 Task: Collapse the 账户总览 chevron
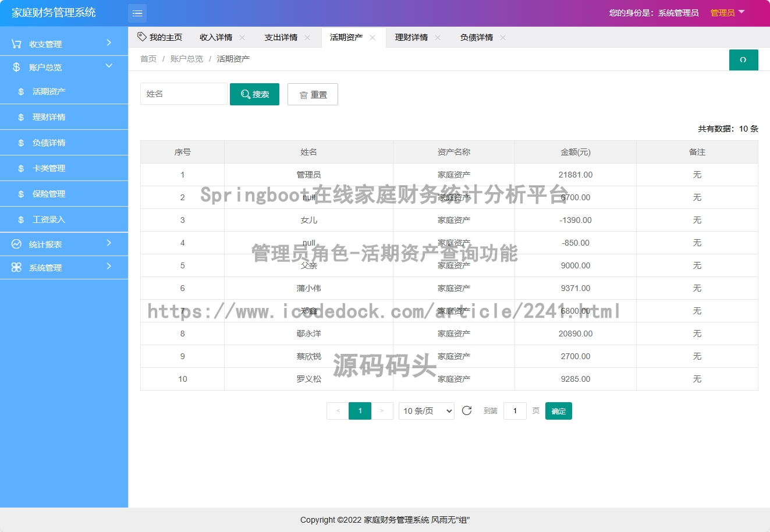109,66
